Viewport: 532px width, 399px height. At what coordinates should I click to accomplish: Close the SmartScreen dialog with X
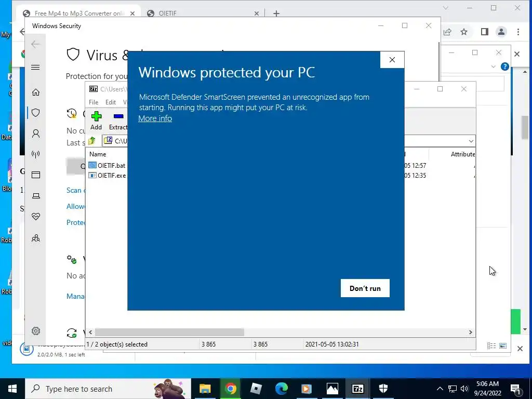[x=392, y=60]
